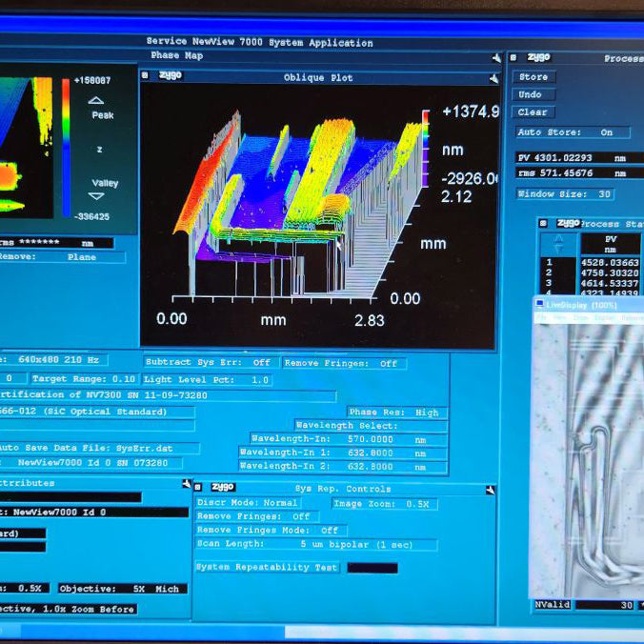This screenshot has width=644, height=644.
Task: Click the PV 4301.02293 nm result
Action: coord(579,158)
